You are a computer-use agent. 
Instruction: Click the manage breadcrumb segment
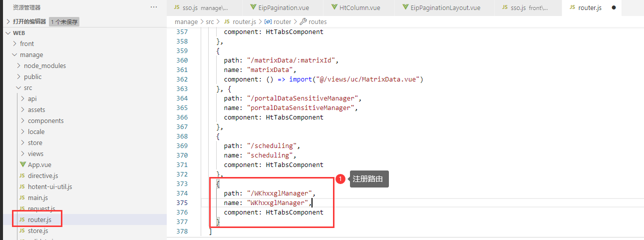click(186, 22)
